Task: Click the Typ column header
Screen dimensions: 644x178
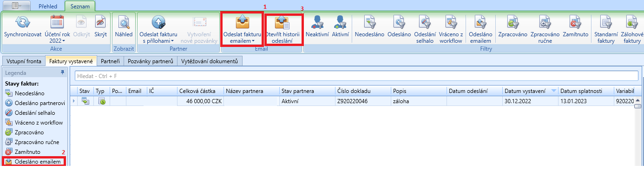Action: [x=102, y=91]
